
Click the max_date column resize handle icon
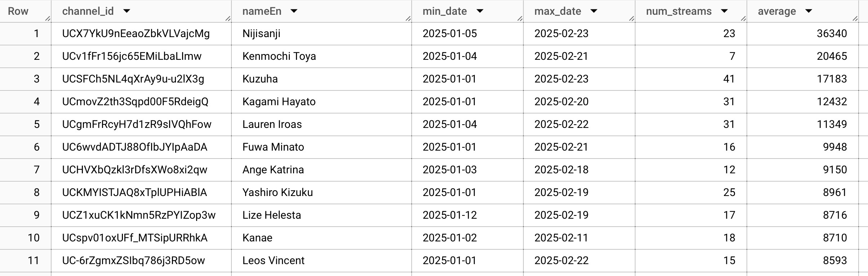click(x=632, y=19)
